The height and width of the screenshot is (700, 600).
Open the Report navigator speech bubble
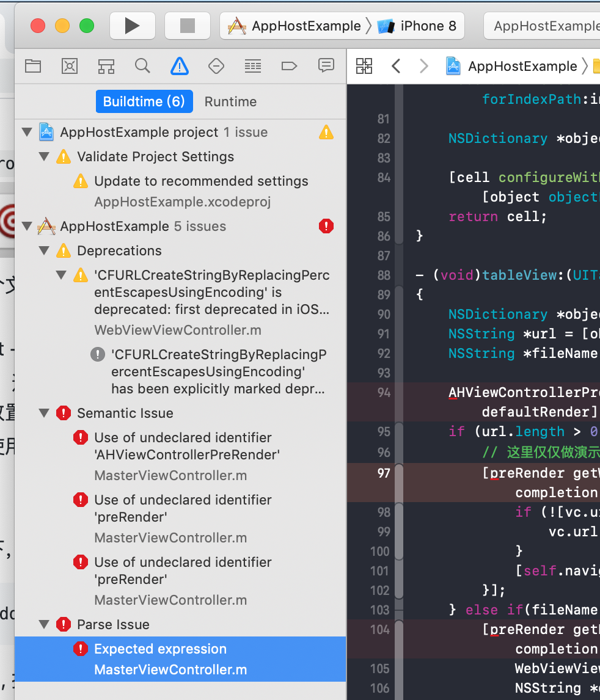pyautogui.click(x=326, y=65)
